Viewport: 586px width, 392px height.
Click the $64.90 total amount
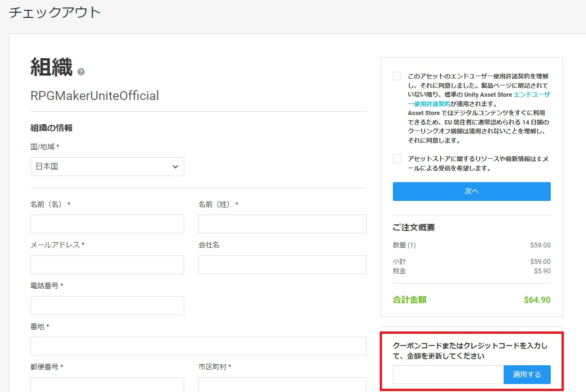point(537,300)
